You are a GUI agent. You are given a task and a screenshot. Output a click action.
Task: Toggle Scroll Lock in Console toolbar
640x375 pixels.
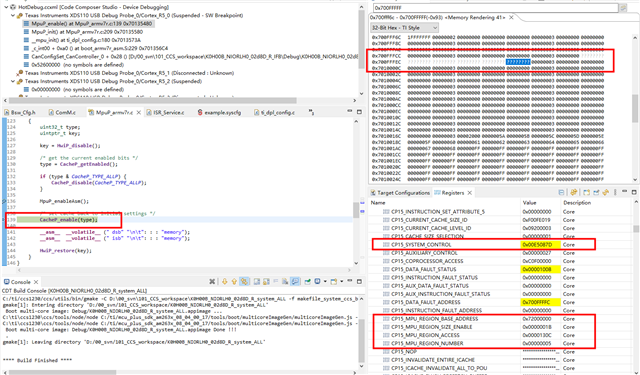(x=266, y=282)
